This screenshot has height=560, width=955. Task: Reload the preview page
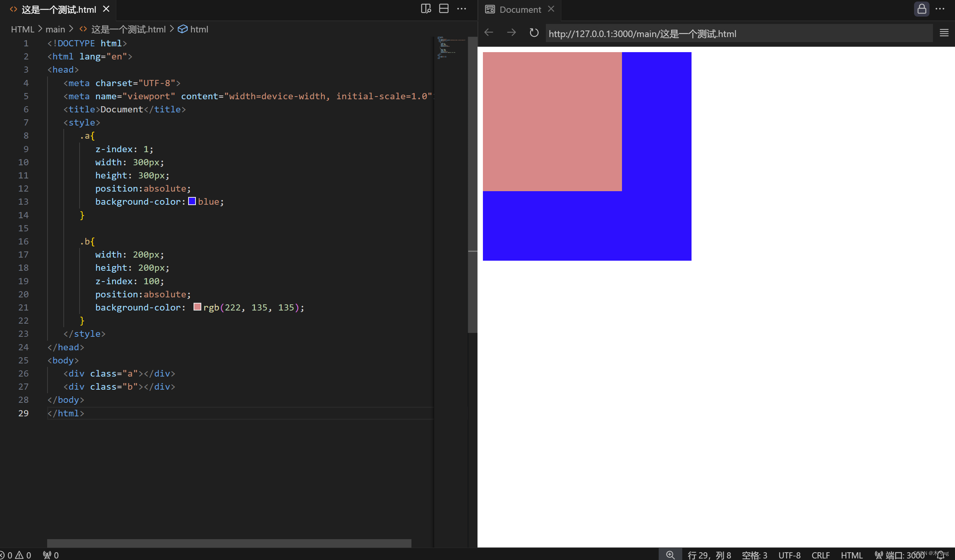pyautogui.click(x=534, y=33)
